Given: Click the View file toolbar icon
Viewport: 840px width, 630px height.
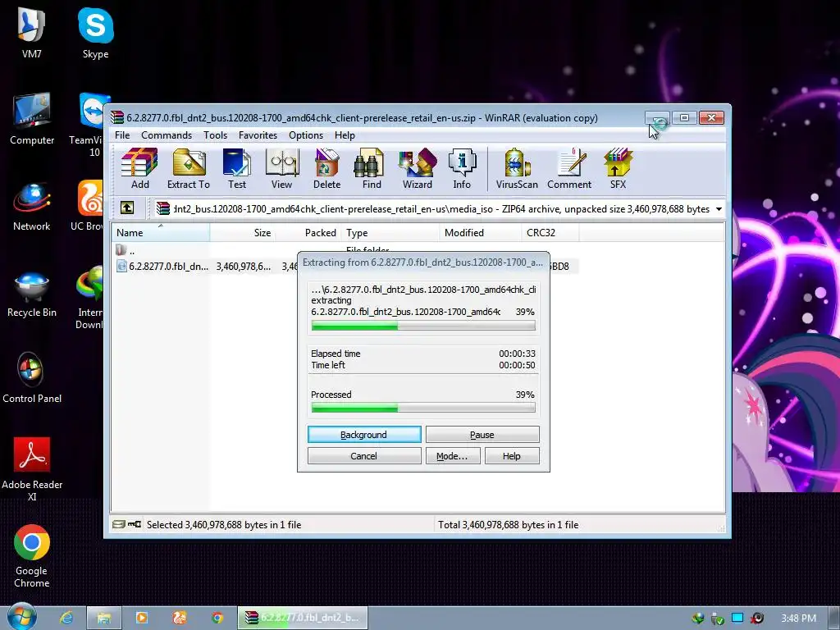Looking at the screenshot, I should coord(282,169).
